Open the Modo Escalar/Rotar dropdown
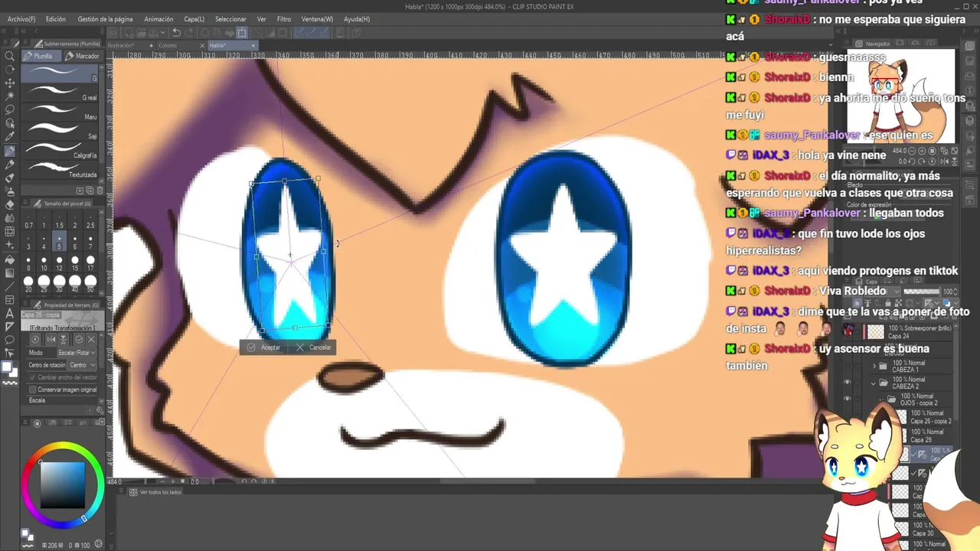The height and width of the screenshot is (551, 980). [x=77, y=353]
